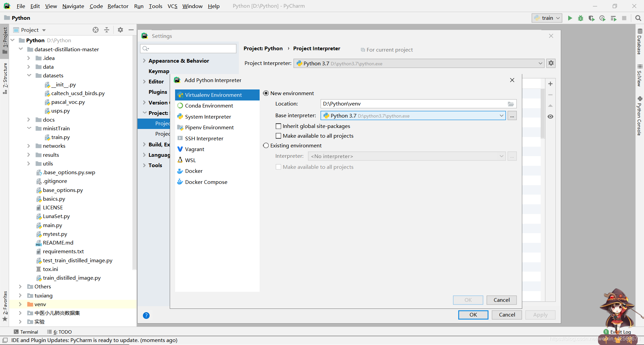Open the Terminal tool window
This screenshot has width=644, height=345.
26,332
